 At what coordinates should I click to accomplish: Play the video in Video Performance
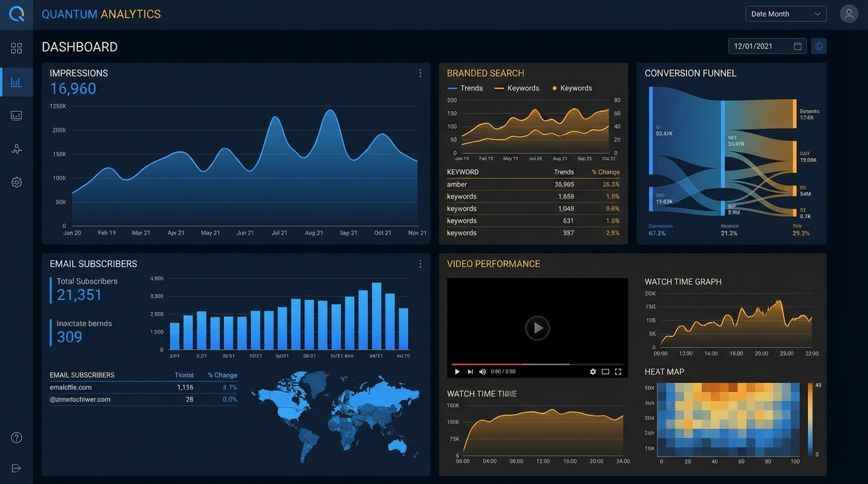click(537, 328)
